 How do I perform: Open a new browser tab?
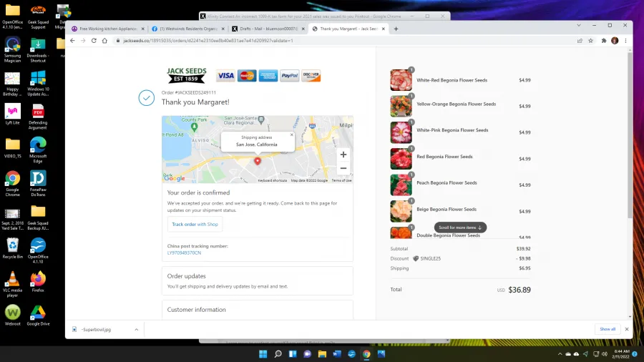pyautogui.click(x=396, y=29)
